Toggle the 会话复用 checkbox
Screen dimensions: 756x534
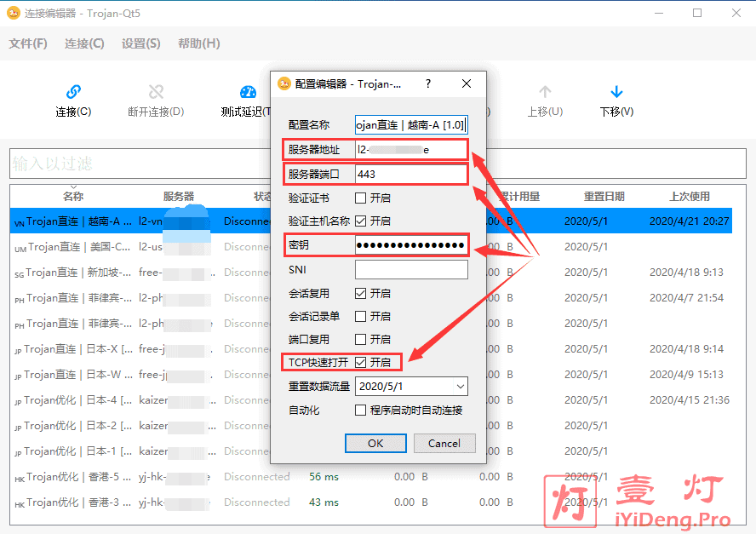pyautogui.click(x=360, y=293)
